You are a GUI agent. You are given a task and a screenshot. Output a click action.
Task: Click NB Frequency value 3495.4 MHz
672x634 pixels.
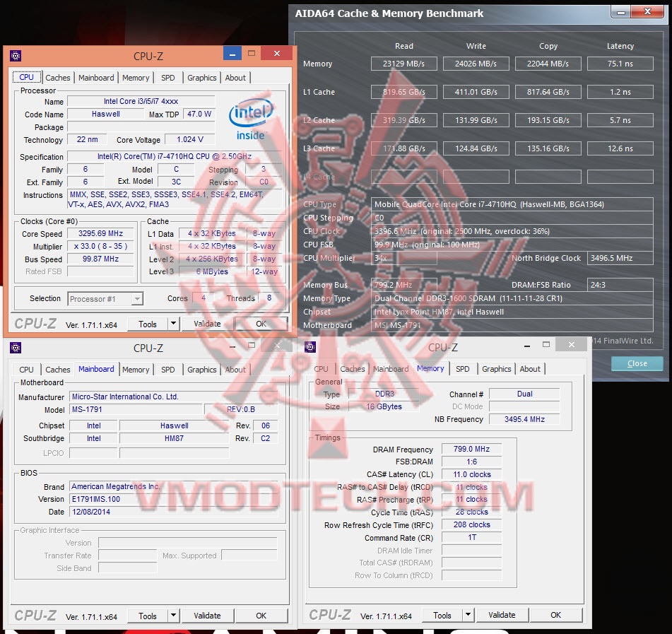pos(524,419)
